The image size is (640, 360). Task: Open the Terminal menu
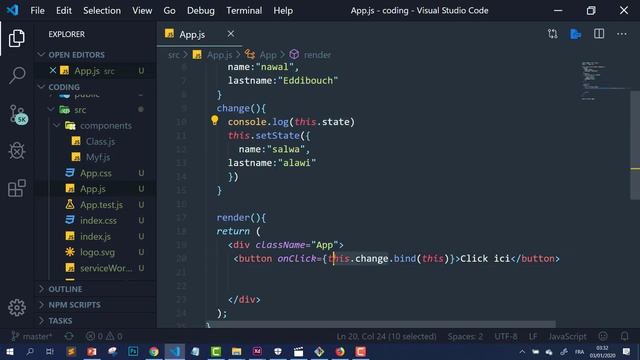point(244,11)
